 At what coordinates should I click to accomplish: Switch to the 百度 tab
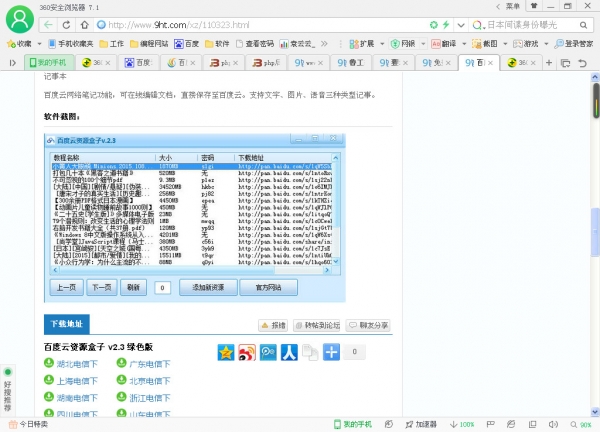(138, 62)
